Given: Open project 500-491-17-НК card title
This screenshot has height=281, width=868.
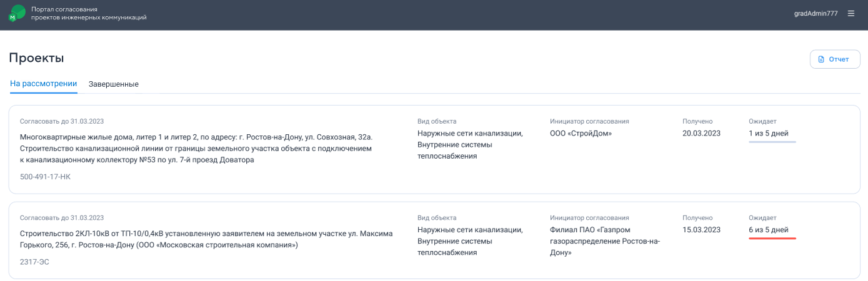Looking at the screenshot, I should point(196,148).
